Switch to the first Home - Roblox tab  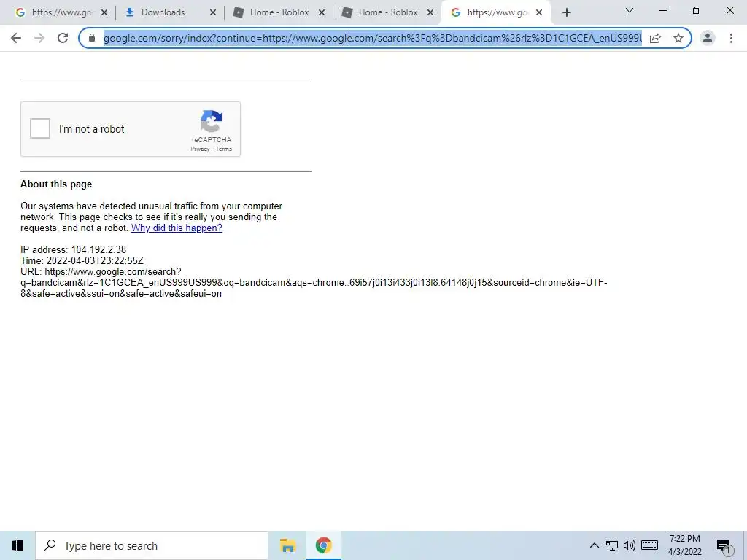click(x=279, y=12)
